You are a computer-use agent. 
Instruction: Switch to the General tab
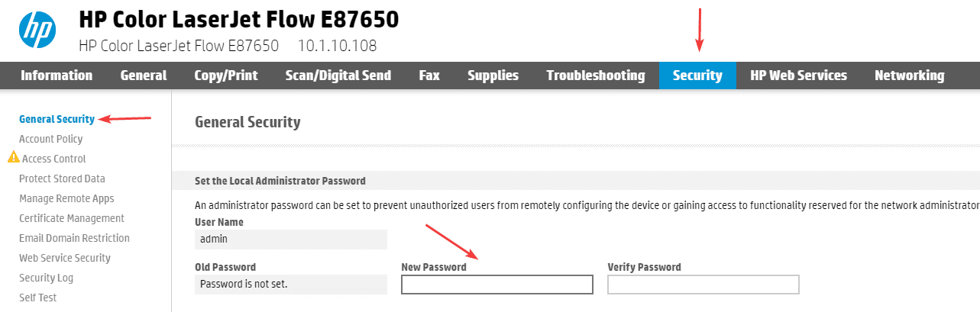pos(144,76)
